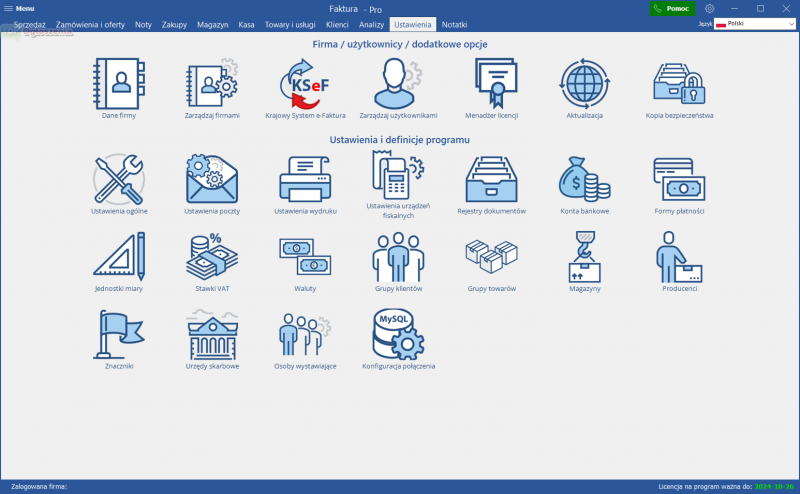Screen dimensions: 800x494
Task: Open Konta bankowe bank accounts icon
Action: 585,180
